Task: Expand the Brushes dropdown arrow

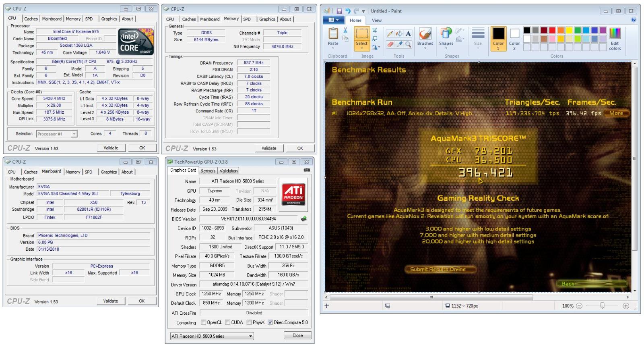Action: tap(425, 48)
